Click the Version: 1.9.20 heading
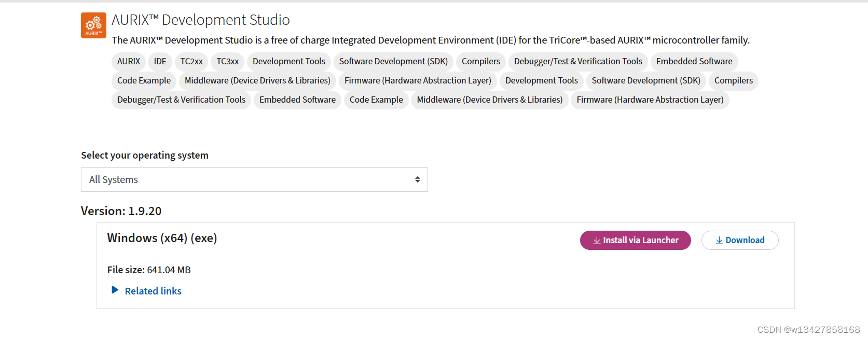Image resolution: width=868 pixels, height=338 pixels. [x=121, y=211]
